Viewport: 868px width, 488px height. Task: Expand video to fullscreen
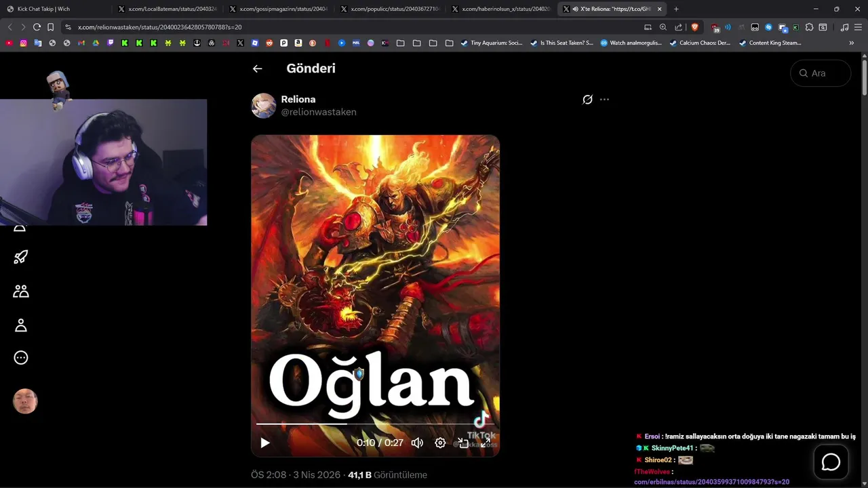click(486, 443)
